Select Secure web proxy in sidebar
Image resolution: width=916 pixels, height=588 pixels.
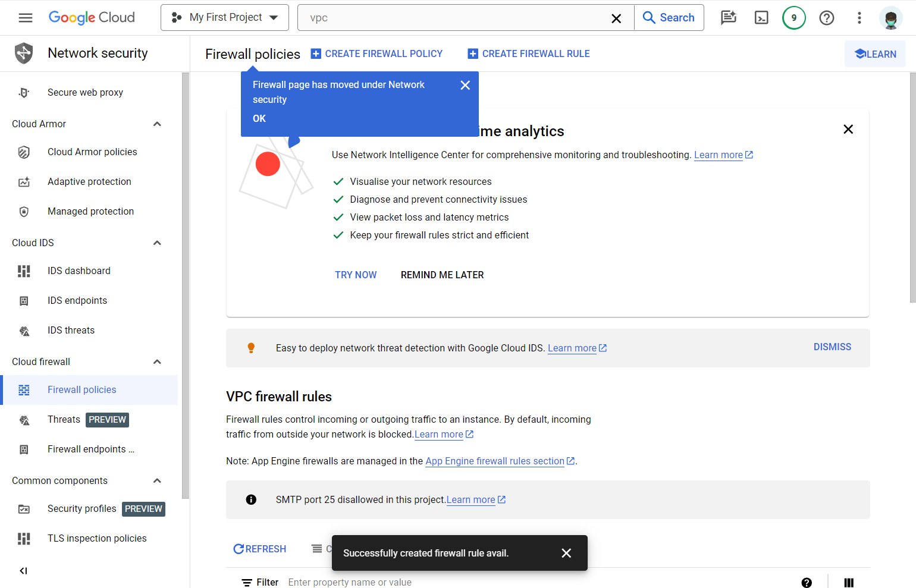[x=89, y=93]
